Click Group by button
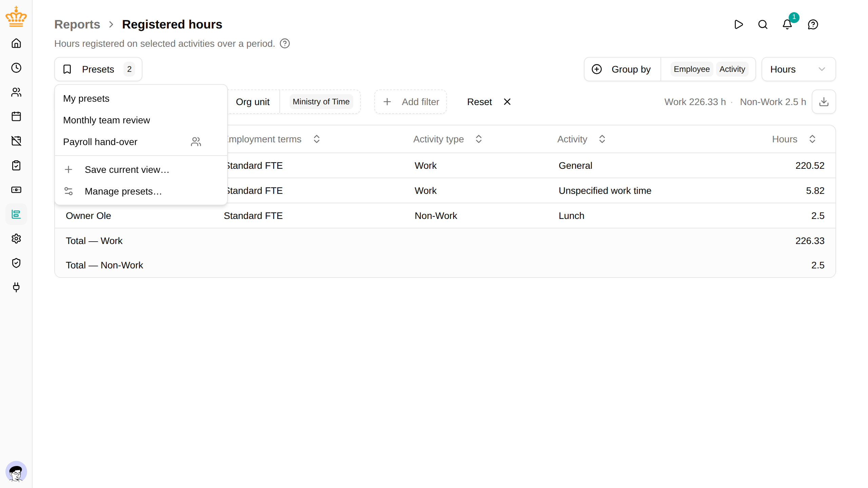The image size is (868, 488). [x=622, y=69]
